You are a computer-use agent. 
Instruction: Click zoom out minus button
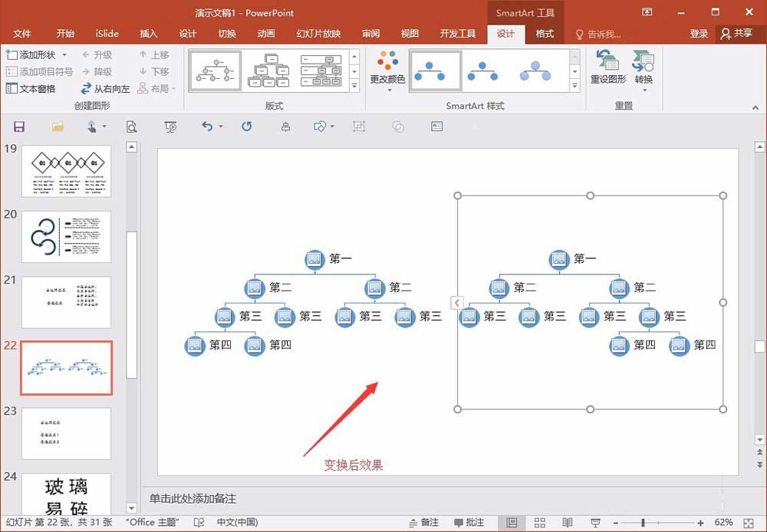615,523
